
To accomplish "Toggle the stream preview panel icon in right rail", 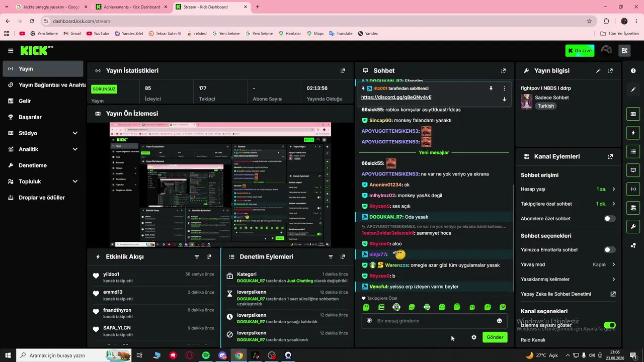I will (x=633, y=114).
